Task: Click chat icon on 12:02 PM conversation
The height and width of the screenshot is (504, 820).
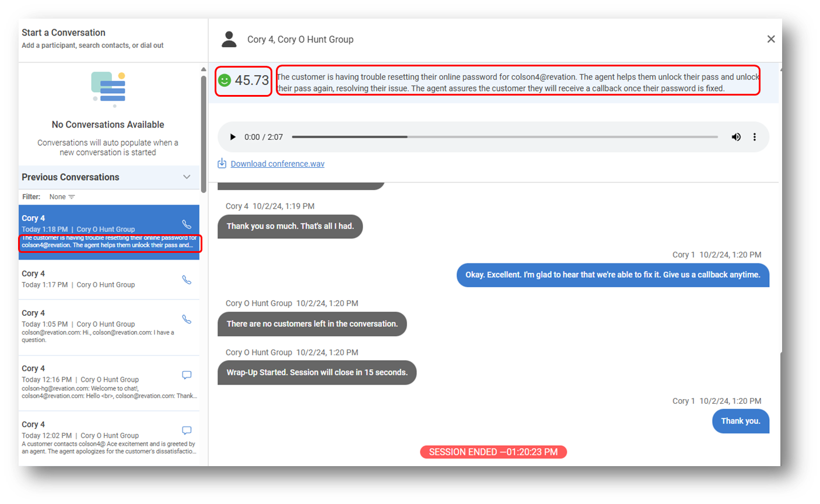Action: 187,431
